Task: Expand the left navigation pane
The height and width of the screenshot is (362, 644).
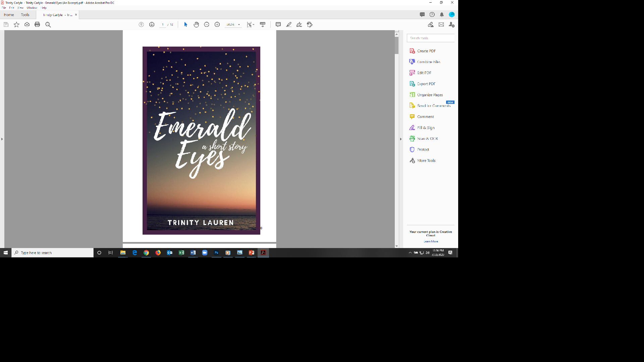Action: pos(2,139)
